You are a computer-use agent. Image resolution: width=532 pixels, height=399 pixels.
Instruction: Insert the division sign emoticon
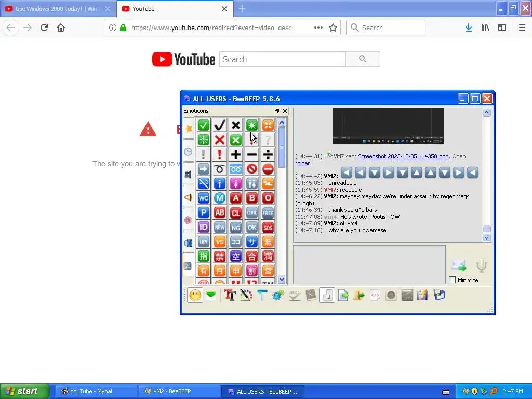pos(268,154)
